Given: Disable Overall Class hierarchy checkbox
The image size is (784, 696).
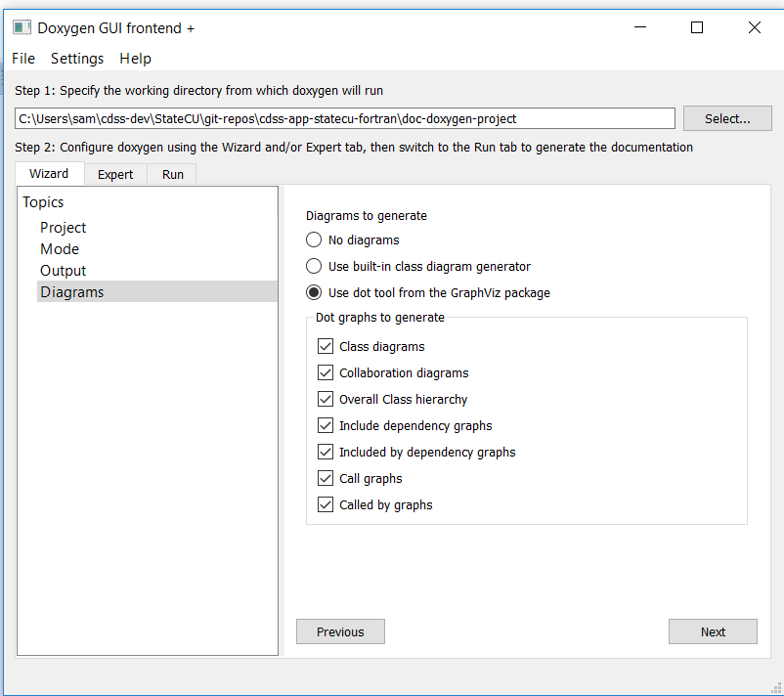Looking at the screenshot, I should (326, 399).
